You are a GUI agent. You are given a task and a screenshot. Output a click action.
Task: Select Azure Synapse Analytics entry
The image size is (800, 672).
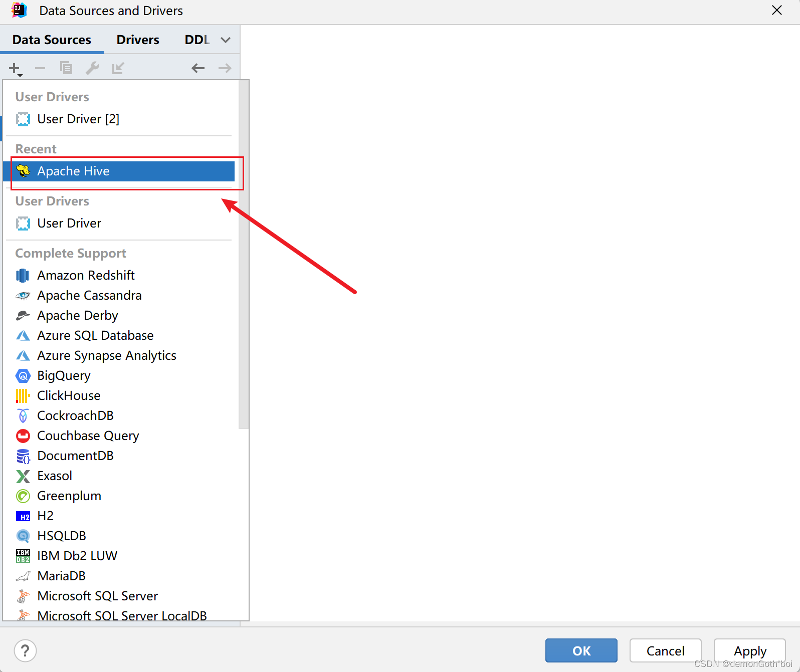[x=119, y=355]
